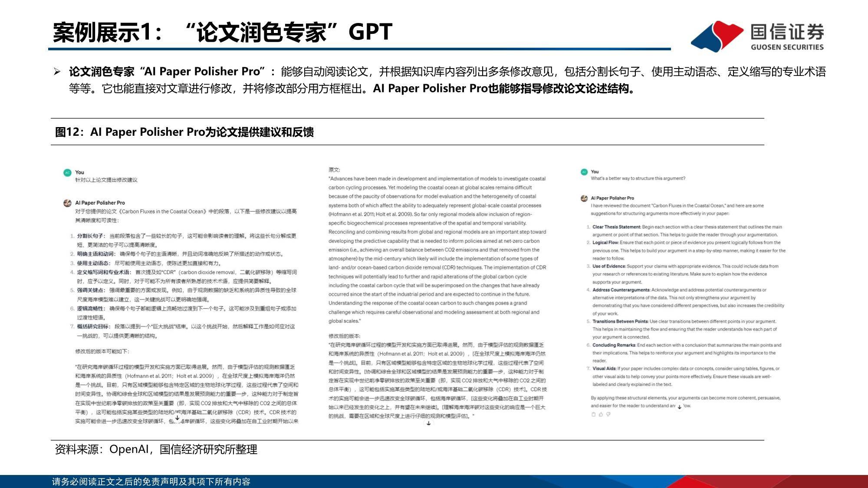This screenshot has height=488, width=868.
Task: Click the "Logical Flow" suggestion
Action: coord(605,242)
